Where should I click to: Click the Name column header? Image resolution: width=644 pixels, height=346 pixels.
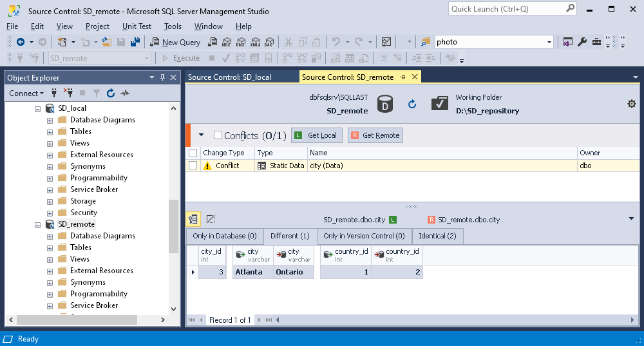click(442, 153)
